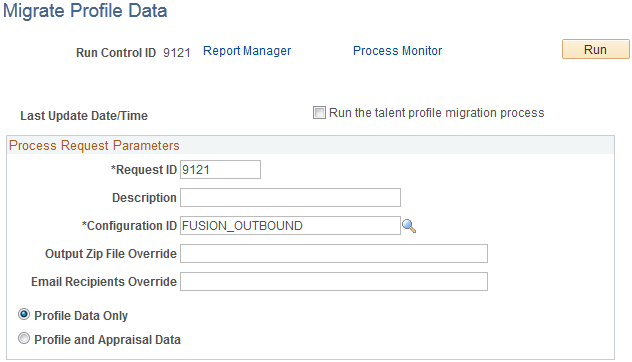Click the Migrate Profile Data page title
Image resolution: width=632 pixels, height=362 pixels.
[85, 11]
